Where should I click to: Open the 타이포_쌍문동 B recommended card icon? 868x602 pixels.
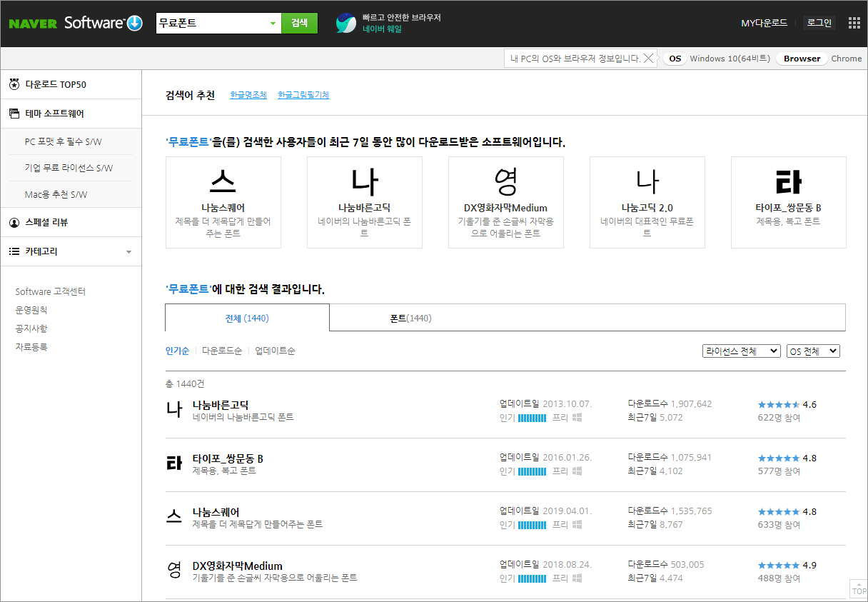[x=788, y=183]
